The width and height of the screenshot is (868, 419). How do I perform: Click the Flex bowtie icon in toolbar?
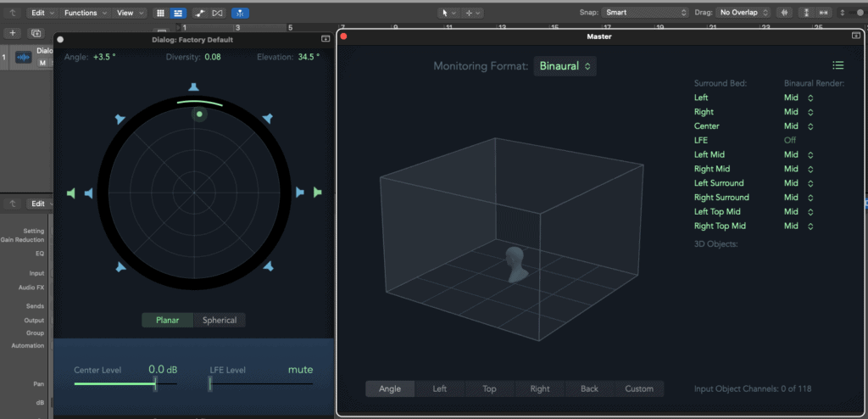pyautogui.click(x=218, y=14)
